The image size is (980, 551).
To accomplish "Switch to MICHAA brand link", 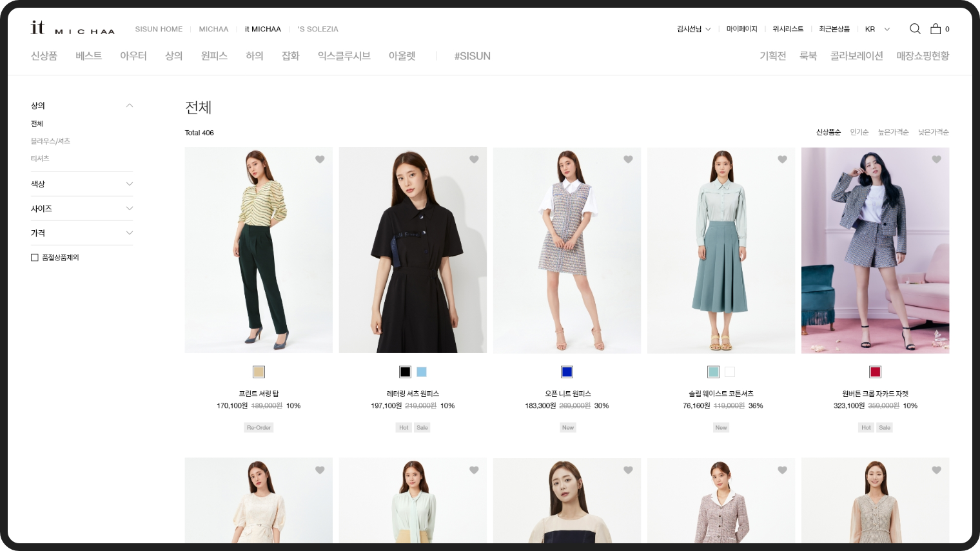I will [213, 29].
